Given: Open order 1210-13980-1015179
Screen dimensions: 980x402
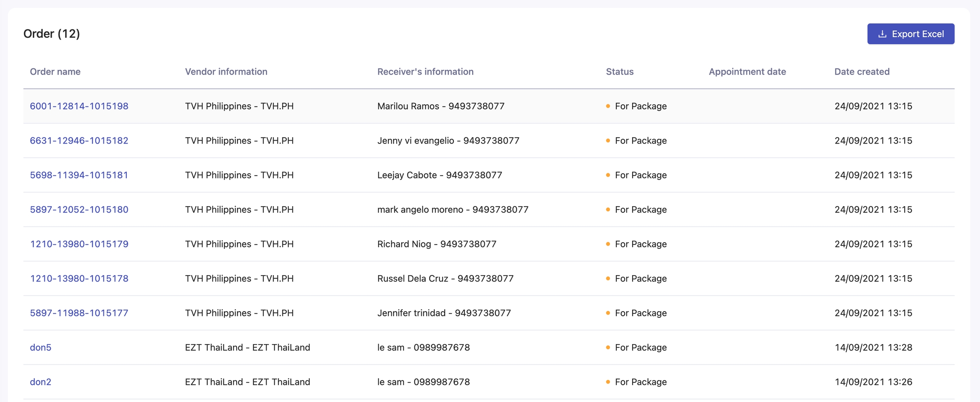Looking at the screenshot, I should click(79, 244).
